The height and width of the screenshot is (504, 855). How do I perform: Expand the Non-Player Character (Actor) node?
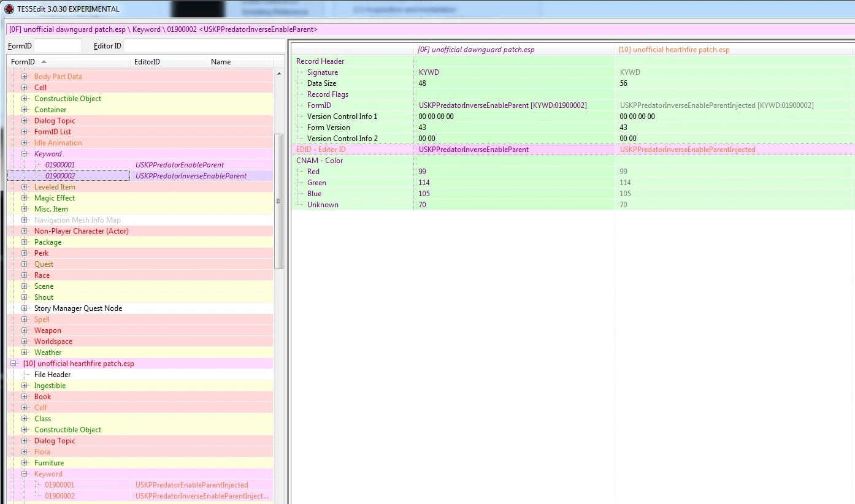click(x=25, y=231)
